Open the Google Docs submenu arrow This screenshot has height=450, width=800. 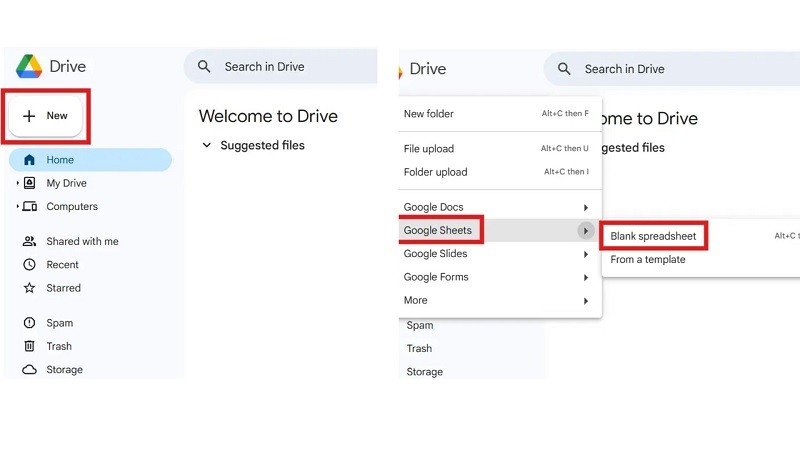[586, 208]
